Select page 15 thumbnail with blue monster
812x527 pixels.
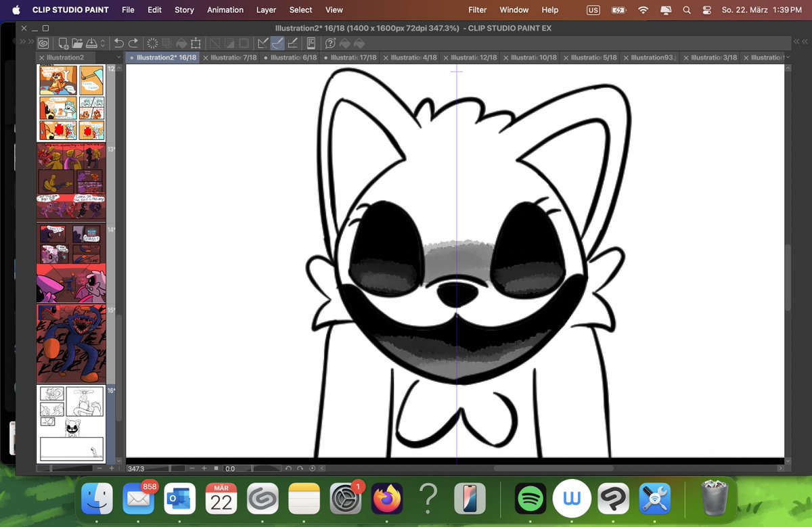(71, 344)
